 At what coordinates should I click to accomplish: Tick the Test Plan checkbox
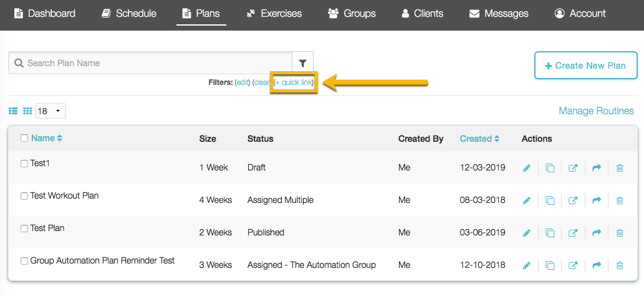click(24, 229)
